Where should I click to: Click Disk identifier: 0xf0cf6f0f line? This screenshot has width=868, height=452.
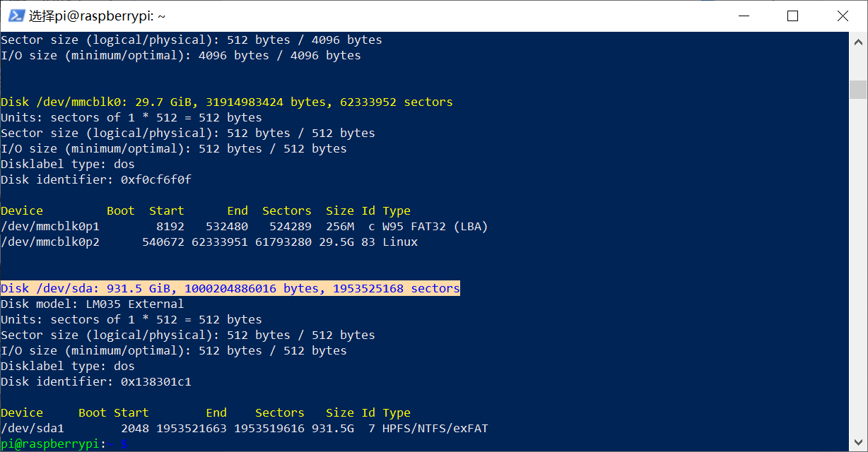click(96, 179)
